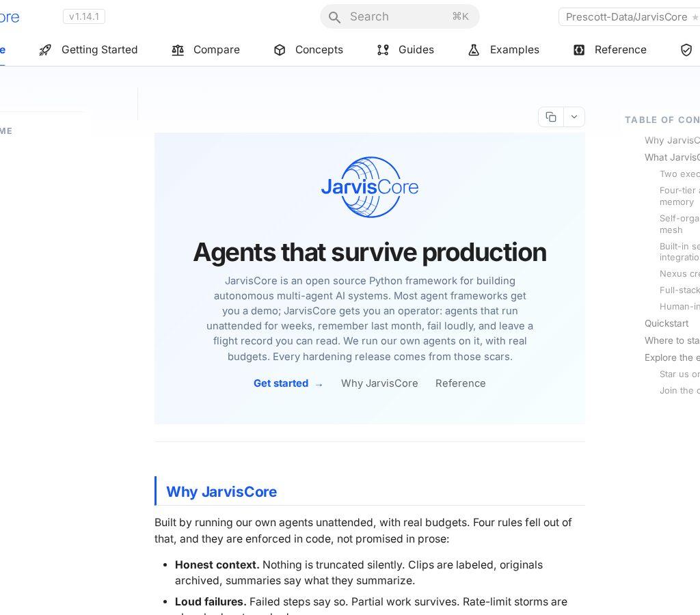The image size is (700, 615).
Task: Copy page with the copy icon button
Action: point(551,117)
